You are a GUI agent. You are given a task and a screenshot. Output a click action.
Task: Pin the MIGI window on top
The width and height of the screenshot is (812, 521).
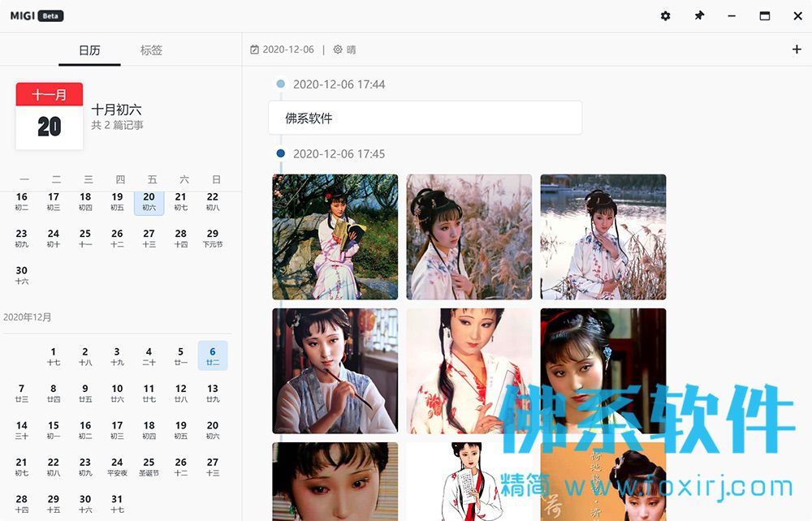(699, 16)
